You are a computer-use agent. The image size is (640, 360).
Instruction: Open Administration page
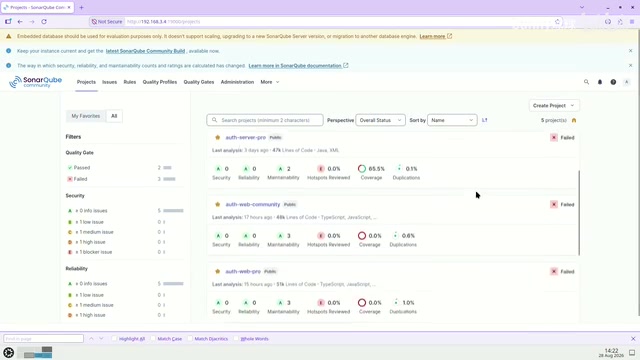pos(237,82)
